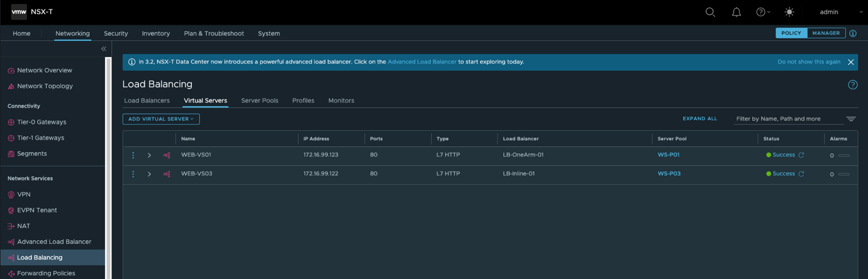Viewport: 868px width, 279px height.
Task: Click the banner info icon
Action: pyautogui.click(x=131, y=62)
